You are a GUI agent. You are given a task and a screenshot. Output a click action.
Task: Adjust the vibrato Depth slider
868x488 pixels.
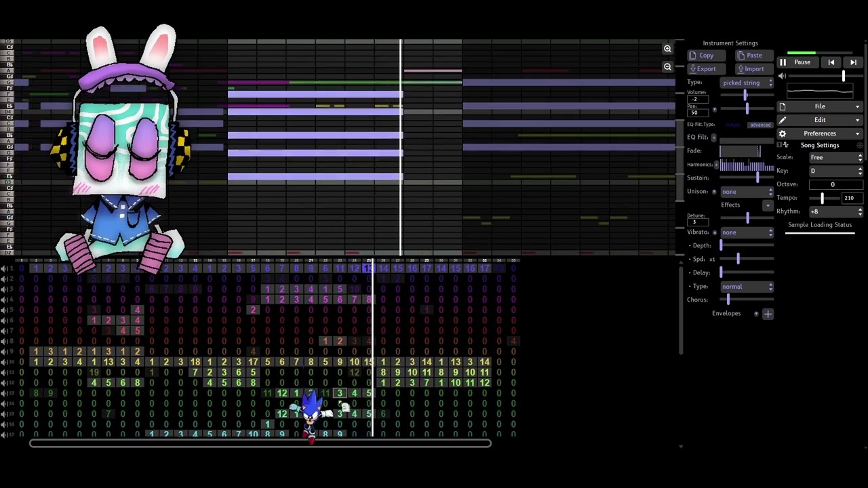[747, 245]
